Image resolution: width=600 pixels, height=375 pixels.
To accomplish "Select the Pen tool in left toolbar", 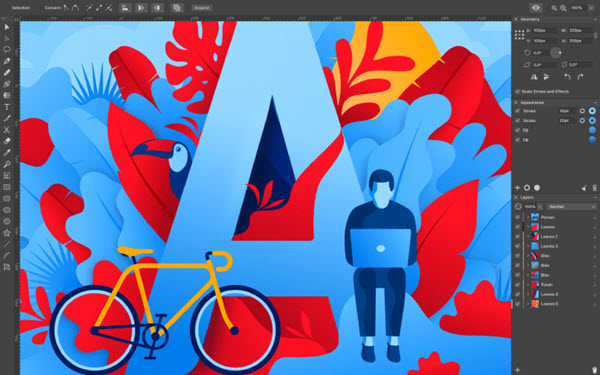I will (7, 61).
